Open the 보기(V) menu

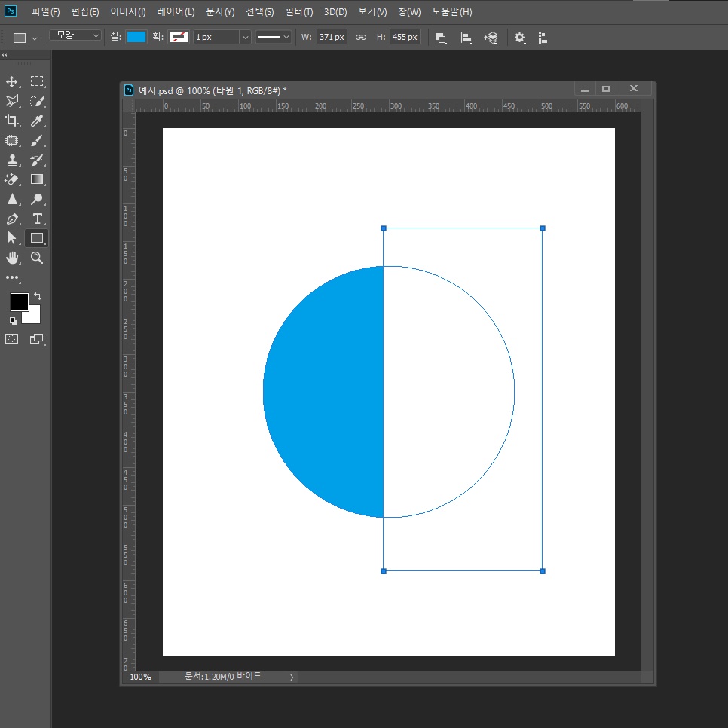tap(372, 11)
